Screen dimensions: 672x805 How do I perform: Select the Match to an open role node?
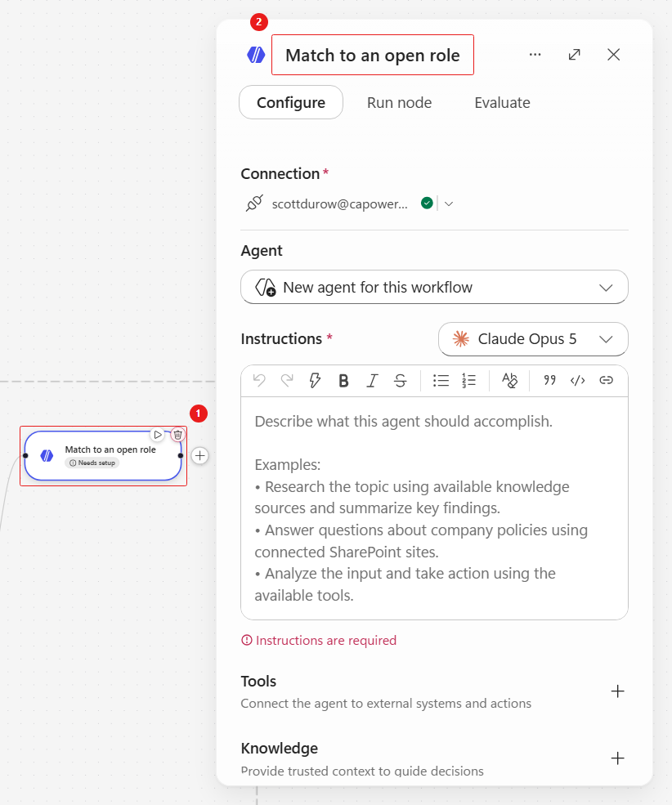pyautogui.click(x=103, y=456)
